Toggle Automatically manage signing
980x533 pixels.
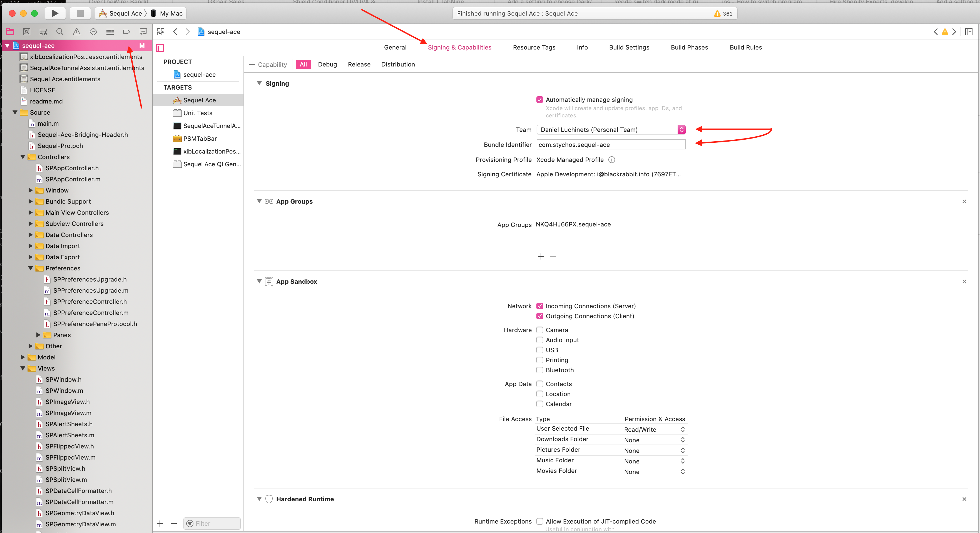[x=539, y=100]
